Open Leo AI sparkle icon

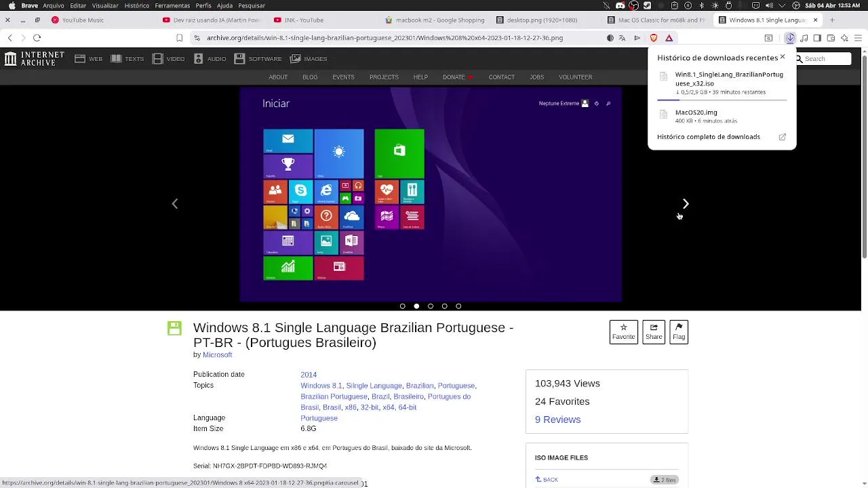(x=844, y=38)
